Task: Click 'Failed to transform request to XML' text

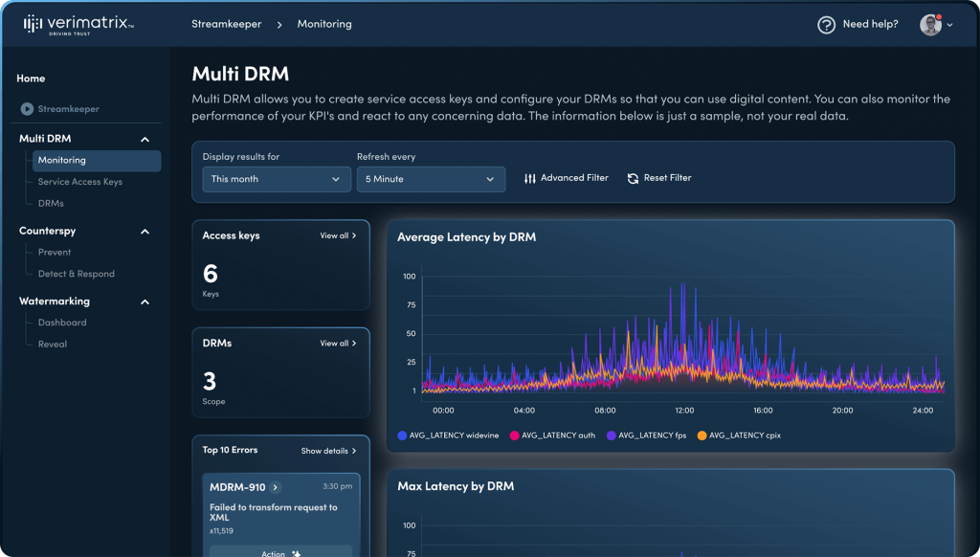Action: point(273,513)
